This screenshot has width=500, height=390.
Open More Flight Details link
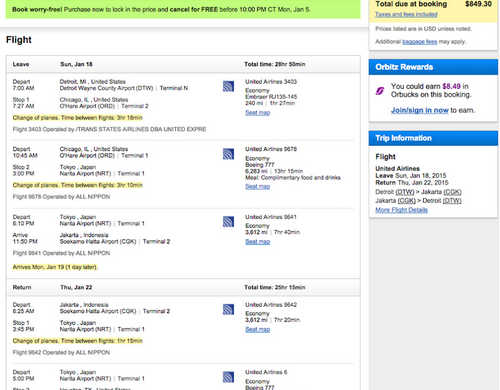(x=401, y=210)
